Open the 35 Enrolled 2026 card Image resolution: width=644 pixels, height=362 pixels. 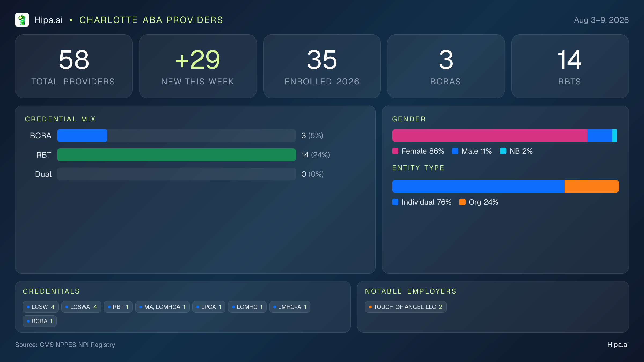322,66
